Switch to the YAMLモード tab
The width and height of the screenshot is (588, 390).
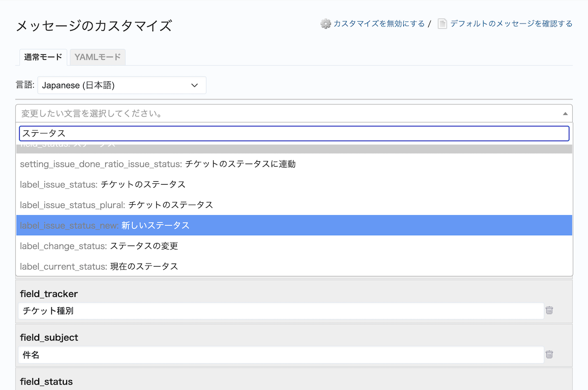tap(98, 57)
